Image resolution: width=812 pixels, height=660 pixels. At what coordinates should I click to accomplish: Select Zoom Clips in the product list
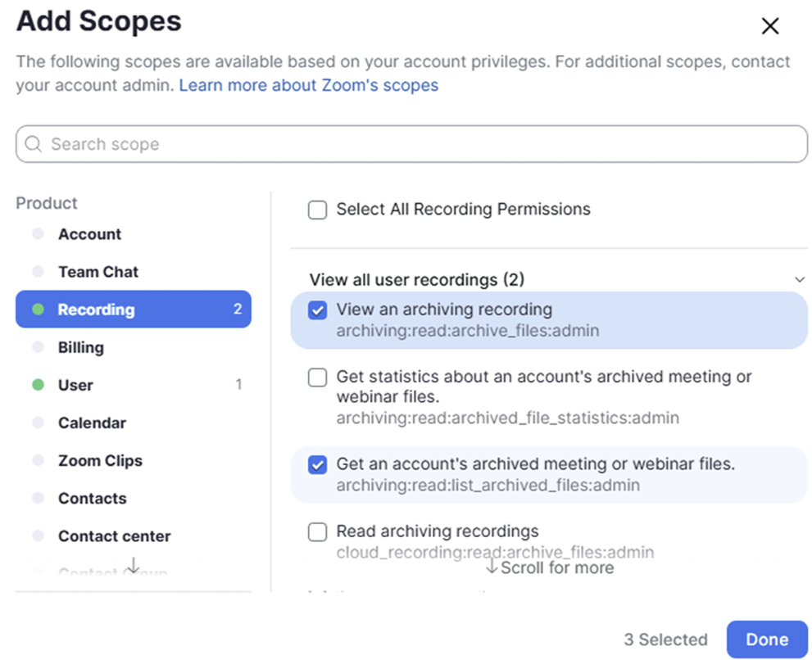click(100, 460)
